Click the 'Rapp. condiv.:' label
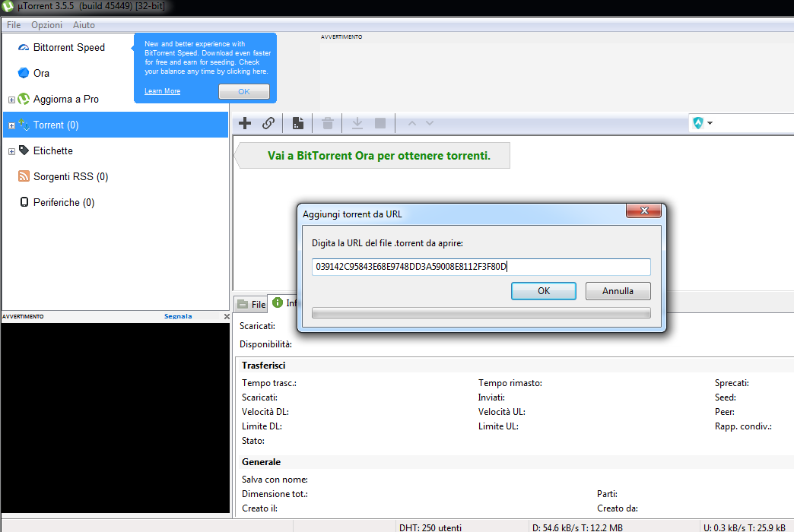Screen dimensions: 794x532 pos(743,426)
